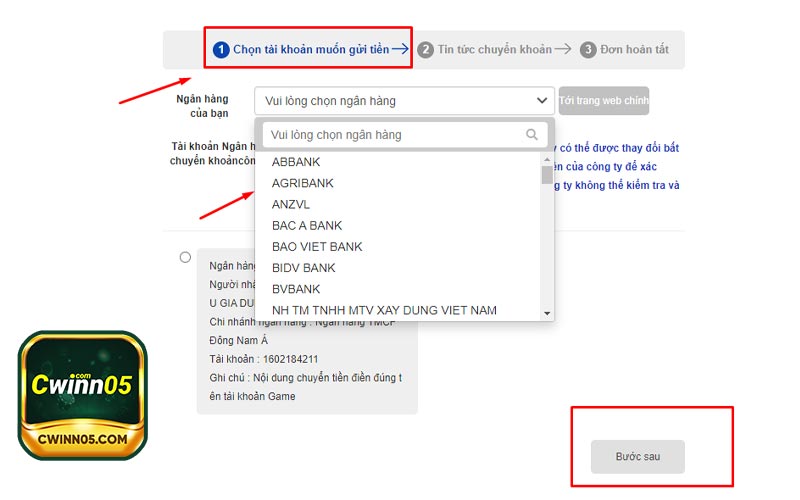The width and height of the screenshot is (800, 500).
Task: Open step 2 'Tin tức chuyển khoản'
Action: pos(494,49)
